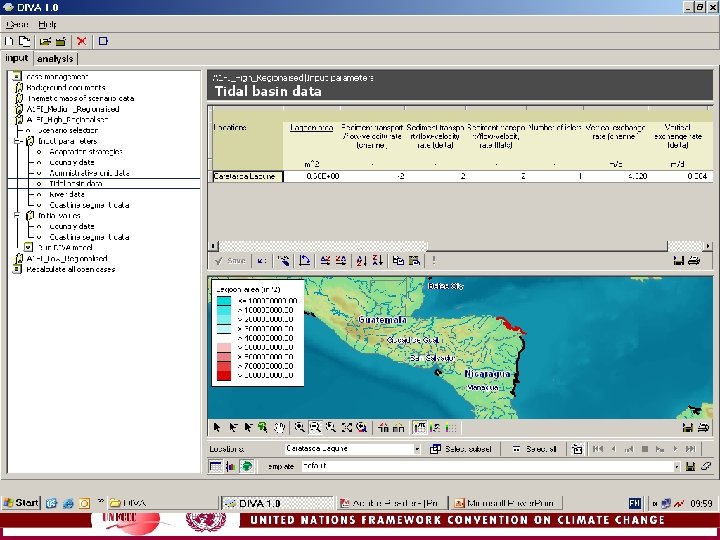The height and width of the screenshot is (540, 720).
Task: Toggle the Run DIVA model checkbox
Action: tap(29, 247)
